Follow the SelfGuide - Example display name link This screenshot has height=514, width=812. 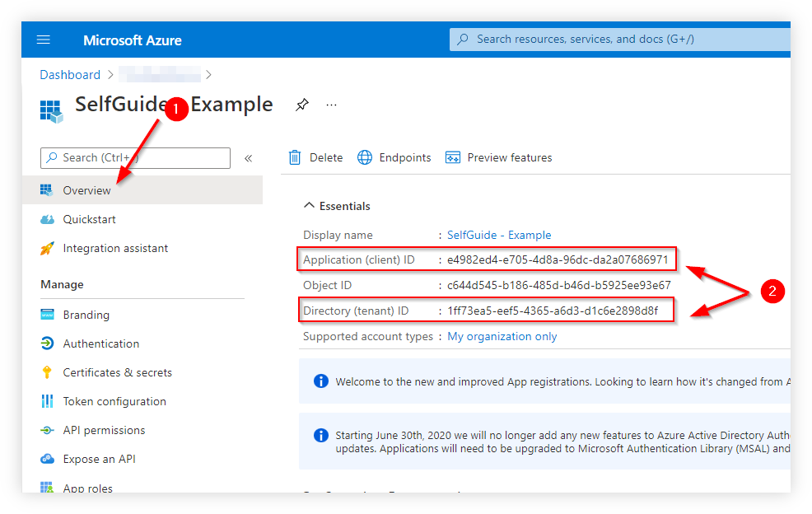click(499, 235)
